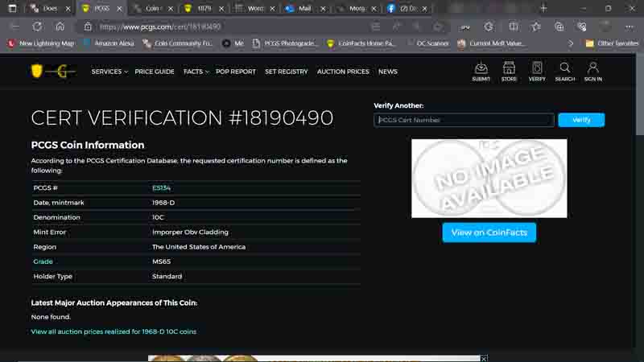Image resolution: width=644 pixels, height=362 pixels.
Task: Click the No Image Available thumbnail
Action: 489,178
